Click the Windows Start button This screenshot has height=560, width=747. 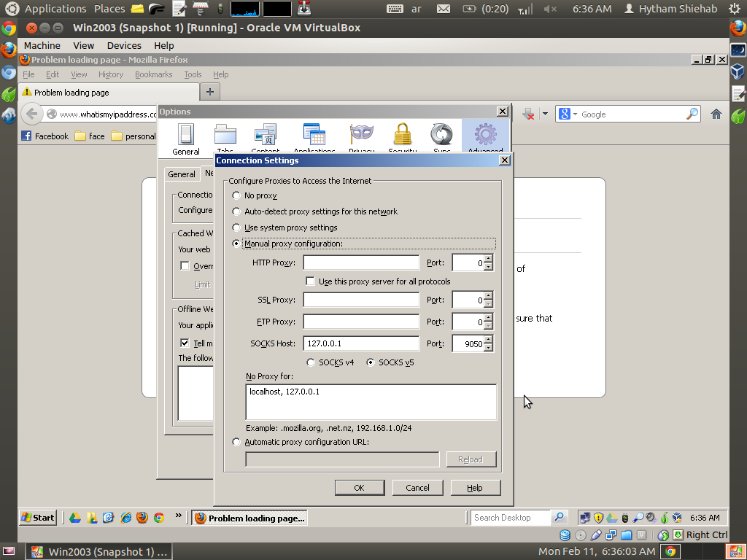click(x=38, y=518)
